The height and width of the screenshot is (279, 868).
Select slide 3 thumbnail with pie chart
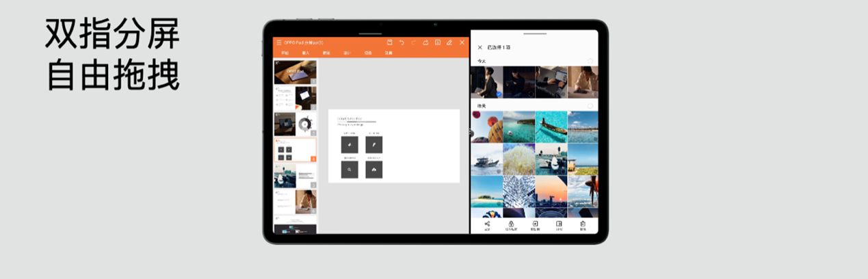(295, 124)
